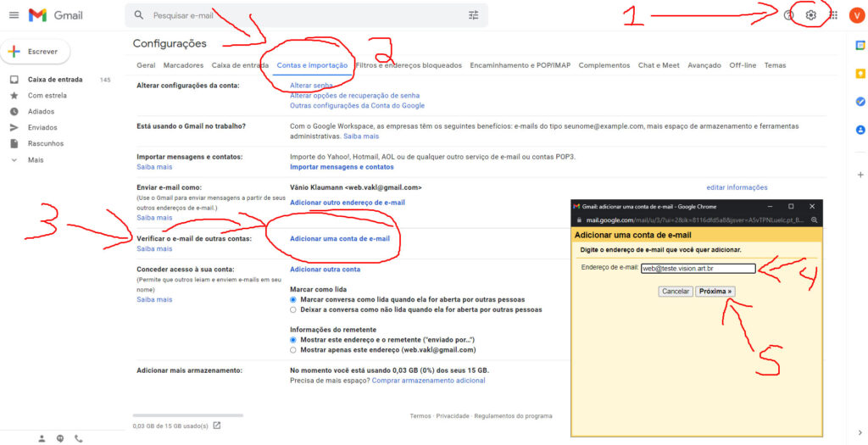Click Próxima button in popup
This screenshot has width=868, height=445.
pos(715,291)
